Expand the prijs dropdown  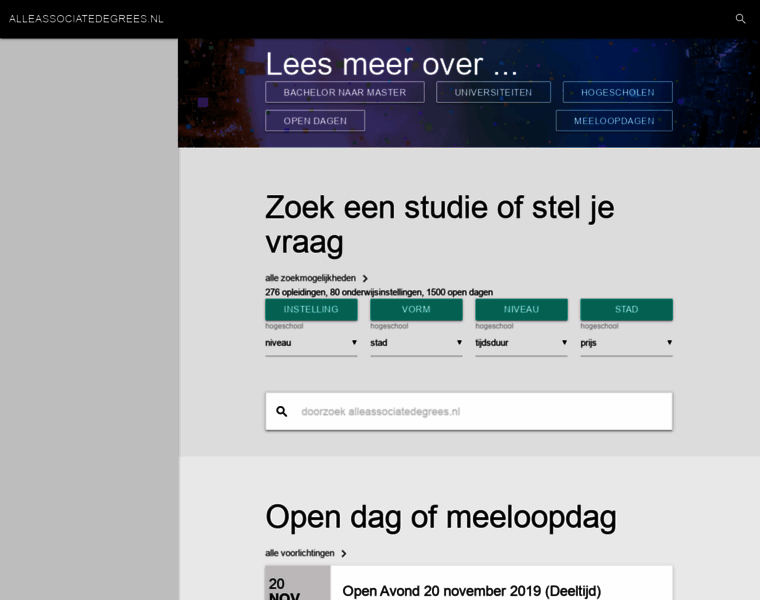627,343
